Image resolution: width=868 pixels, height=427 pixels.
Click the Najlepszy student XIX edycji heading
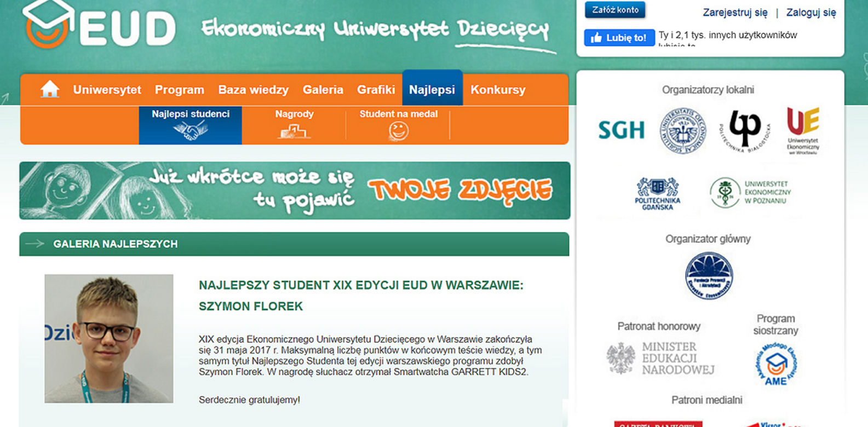click(361, 296)
